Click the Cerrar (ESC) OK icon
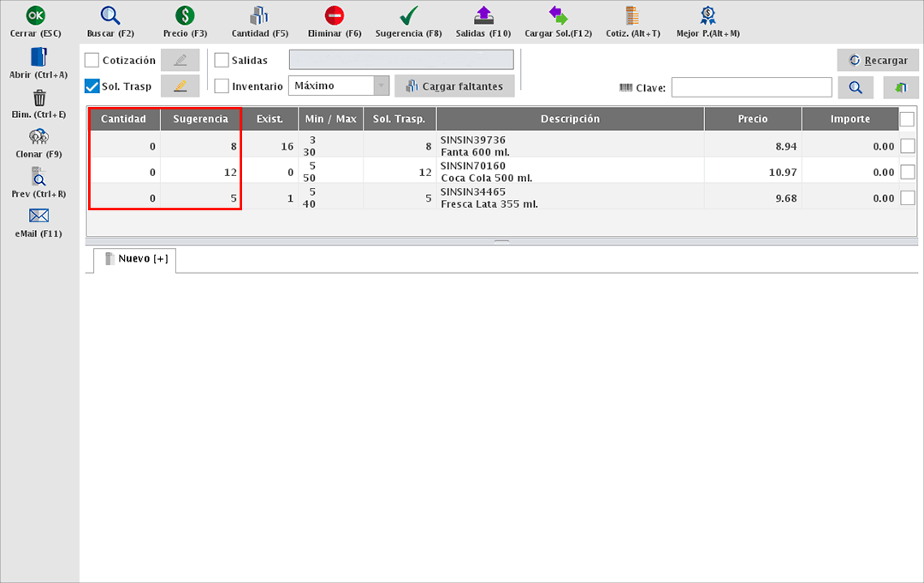Screen dimensions: 924x583 pos(36,15)
